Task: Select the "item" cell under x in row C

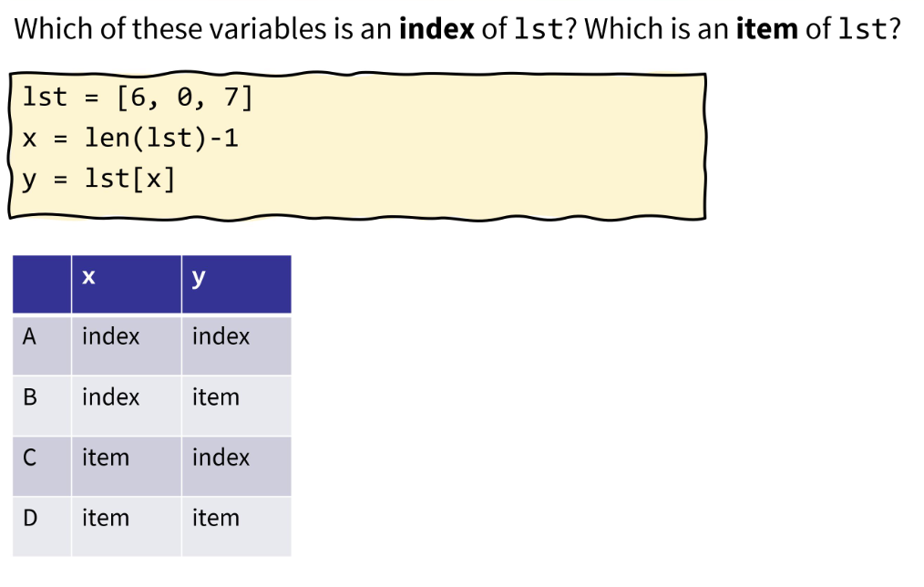Action: point(106,458)
